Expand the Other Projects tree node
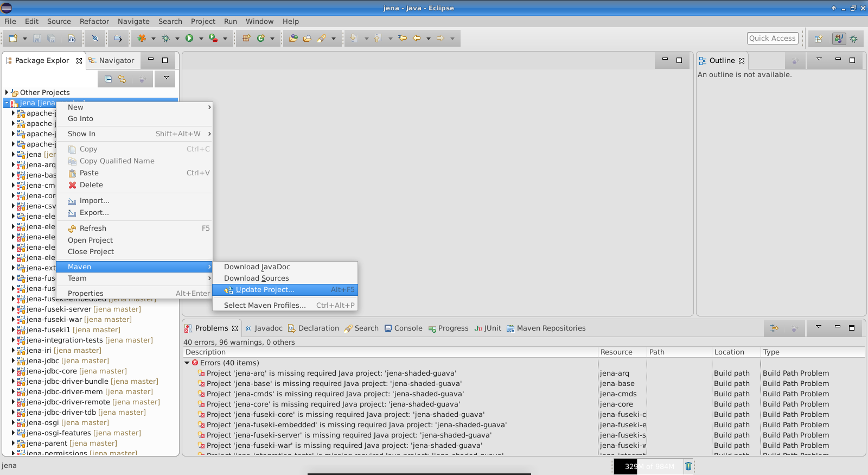 click(7, 93)
